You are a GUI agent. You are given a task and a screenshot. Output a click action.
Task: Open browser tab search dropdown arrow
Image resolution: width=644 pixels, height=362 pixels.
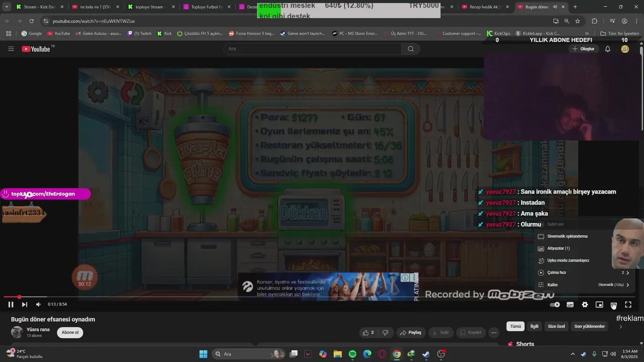pos(7,7)
